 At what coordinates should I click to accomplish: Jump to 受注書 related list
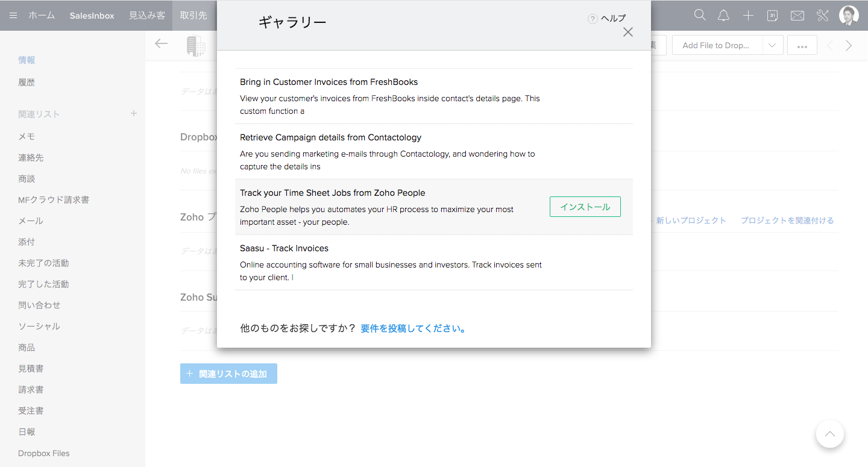(x=31, y=410)
